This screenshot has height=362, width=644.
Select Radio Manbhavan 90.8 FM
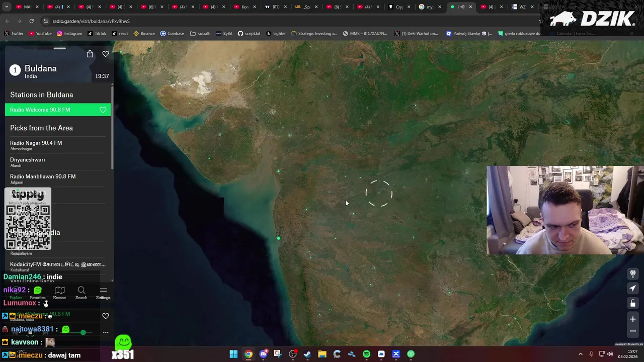point(58,179)
